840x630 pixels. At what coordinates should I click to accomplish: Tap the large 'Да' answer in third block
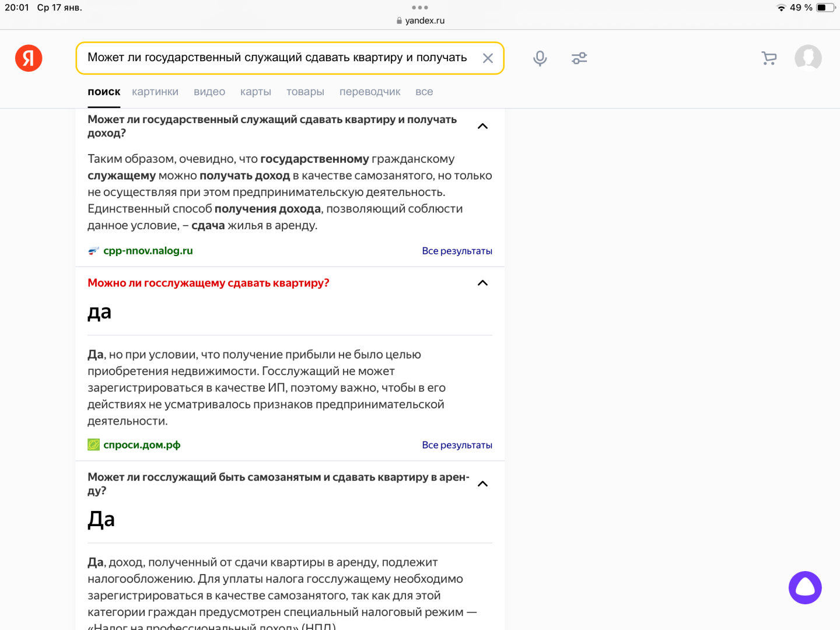[x=101, y=519]
